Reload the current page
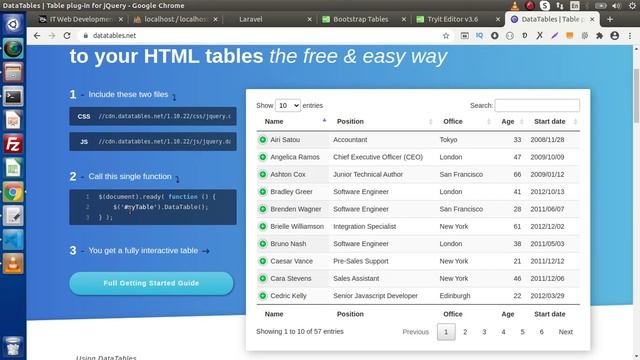The height and width of the screenshot is (360, 640). pos(67,36)
